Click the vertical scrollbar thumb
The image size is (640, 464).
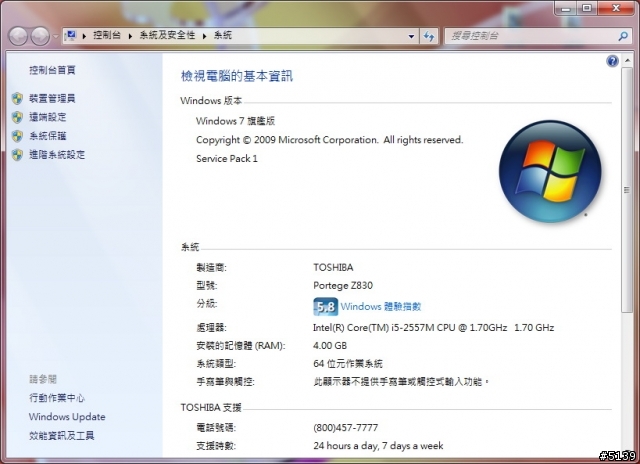(627, 190)
